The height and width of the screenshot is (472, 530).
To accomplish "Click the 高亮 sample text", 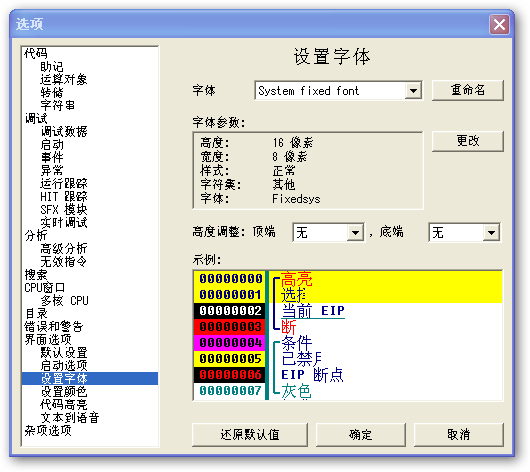I will (x=296, y=279).
